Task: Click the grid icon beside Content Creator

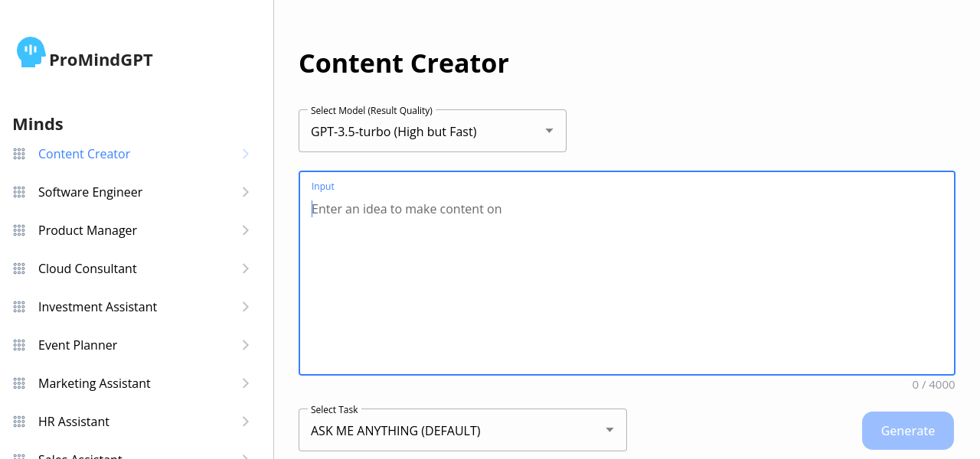Action: pos(19,154)
